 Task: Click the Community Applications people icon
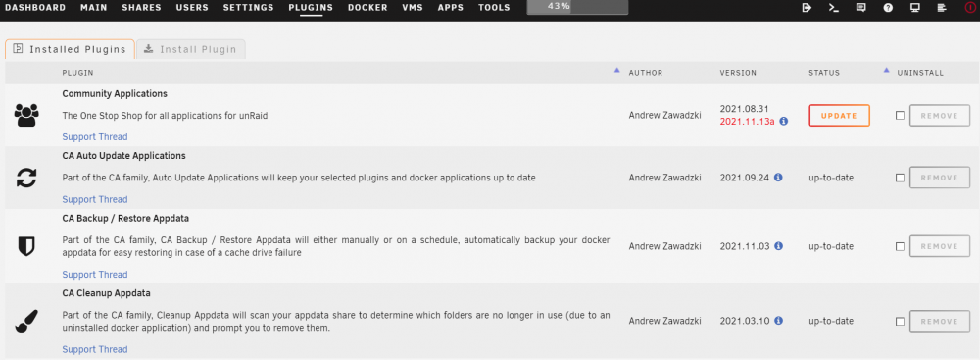point(26,115)
